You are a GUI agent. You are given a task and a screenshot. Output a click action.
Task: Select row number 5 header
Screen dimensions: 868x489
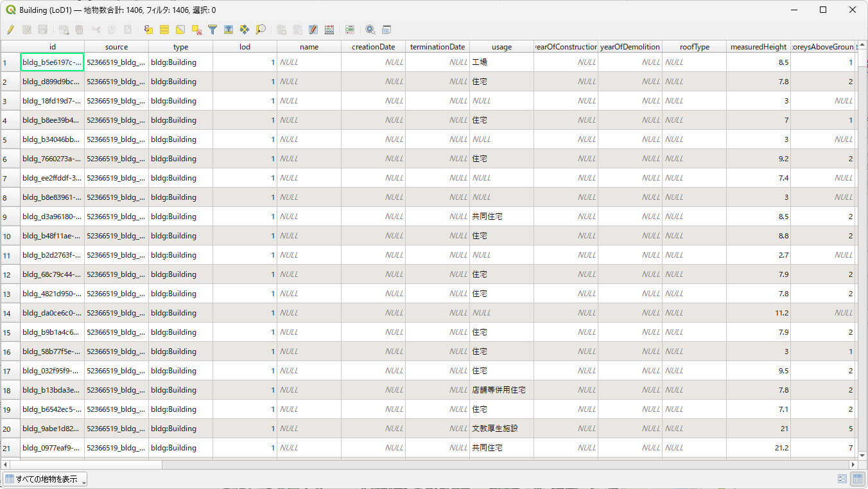coord(10,139)
